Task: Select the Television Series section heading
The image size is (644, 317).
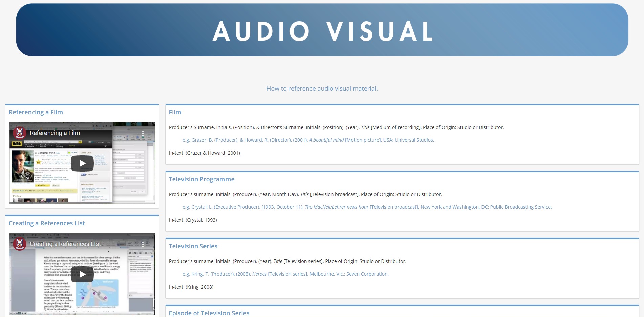Action: pos(193,246)
